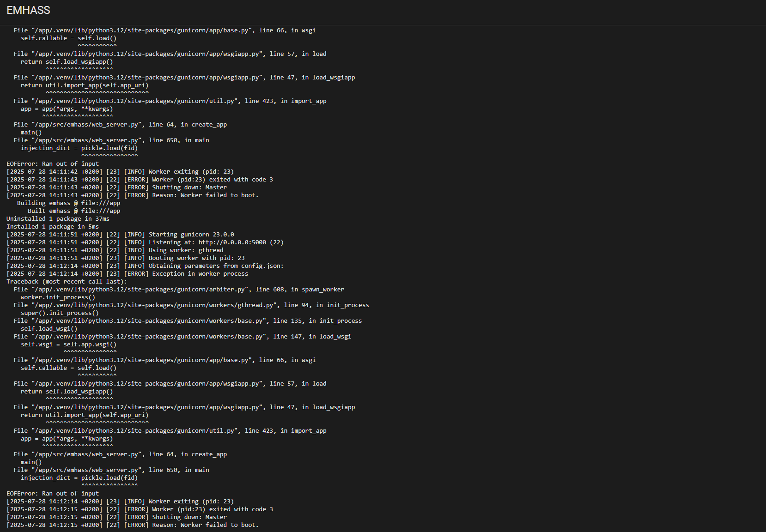Select the 'super().init_process()' code line
This screenshot has width=766, height=532.
pyautogui.click(x=60, y=313)
